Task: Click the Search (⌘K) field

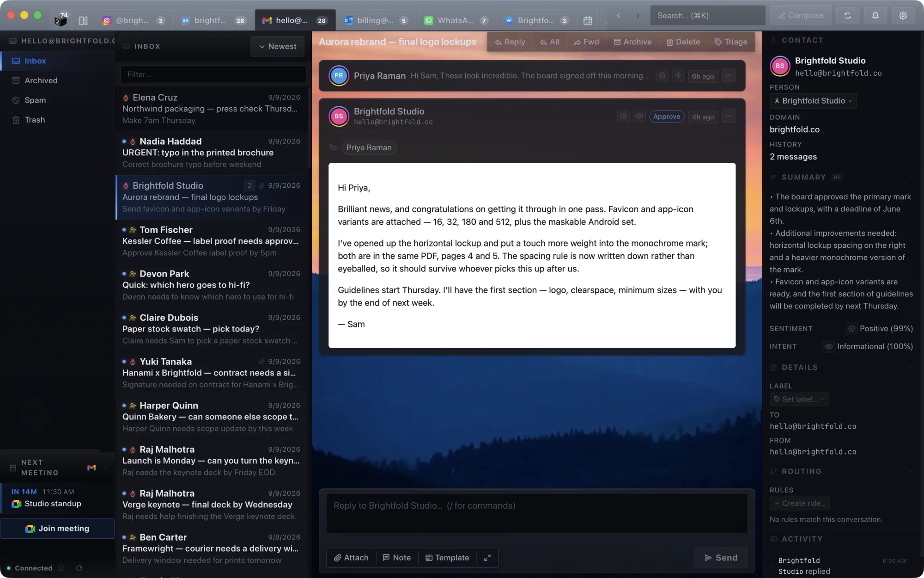Action: [x=708, y=15]
